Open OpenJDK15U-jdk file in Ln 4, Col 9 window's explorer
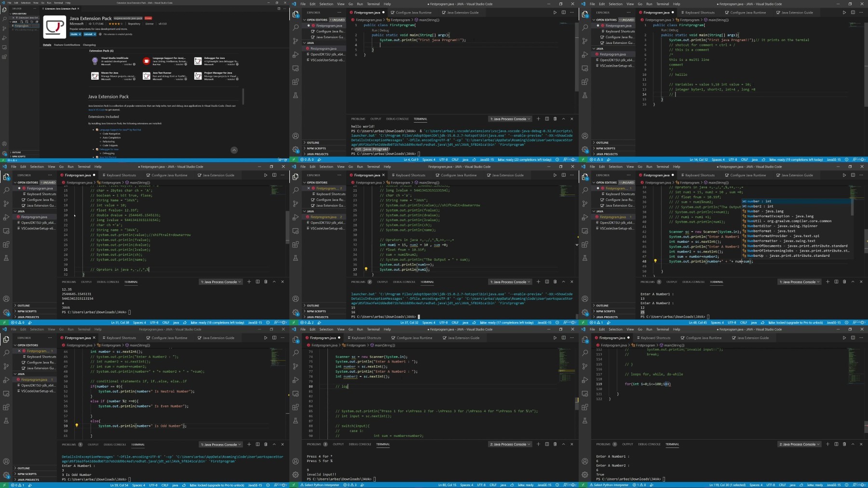Image resolution: width=868 pixels, height=488 pixels. [325, 55]
